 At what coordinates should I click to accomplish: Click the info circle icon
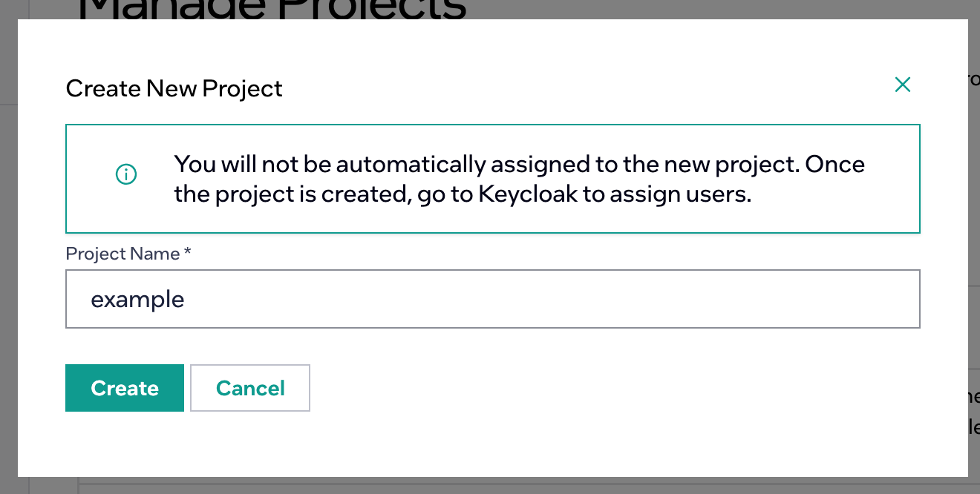[126, 175]
